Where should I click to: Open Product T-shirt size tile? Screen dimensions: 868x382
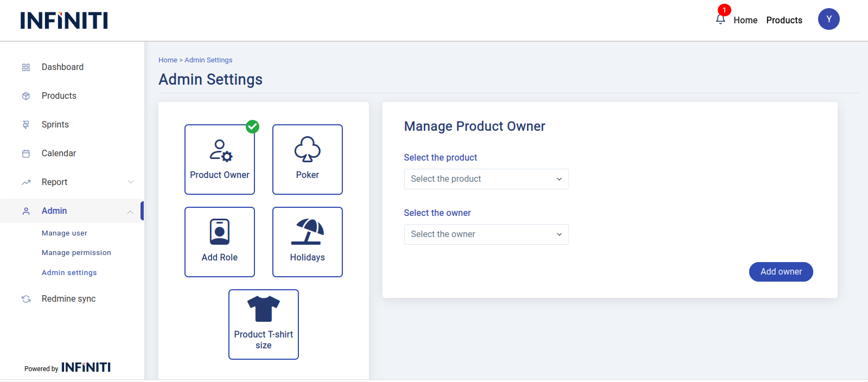pyautogui.click(x=264, y=324)
